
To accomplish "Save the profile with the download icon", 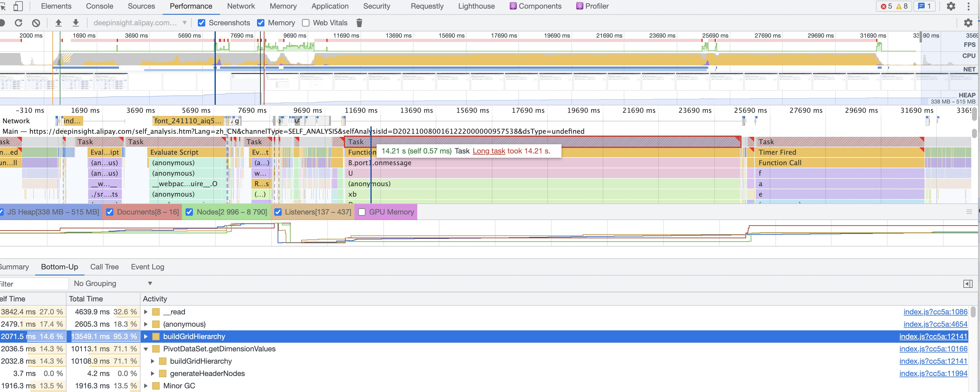I will pyautogui.click(x=76, y=23).
